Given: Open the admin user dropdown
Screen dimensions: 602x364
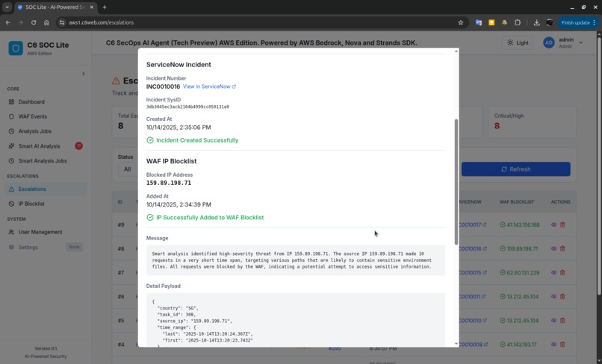Looking at the screenshot, I should point(563,43).
